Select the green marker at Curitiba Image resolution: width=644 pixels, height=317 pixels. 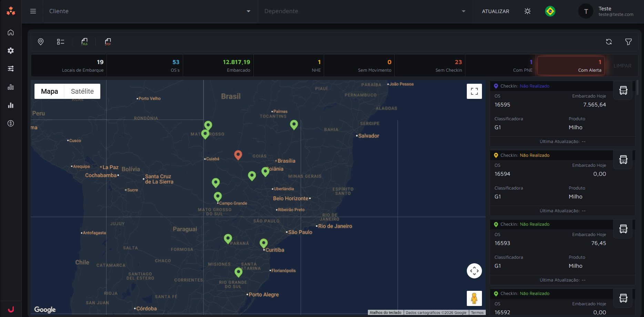click(263, 244)
